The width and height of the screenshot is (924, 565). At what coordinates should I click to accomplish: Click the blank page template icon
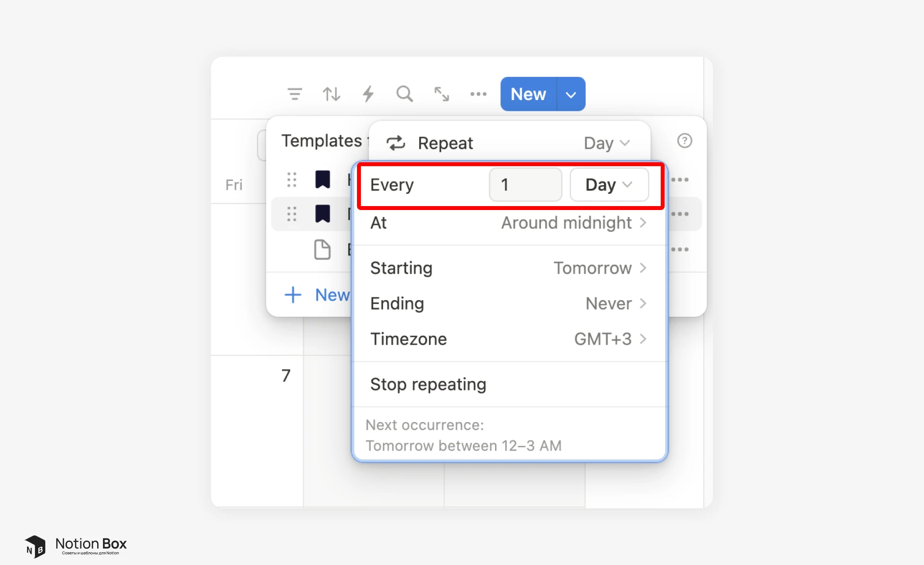pos(322,249)
